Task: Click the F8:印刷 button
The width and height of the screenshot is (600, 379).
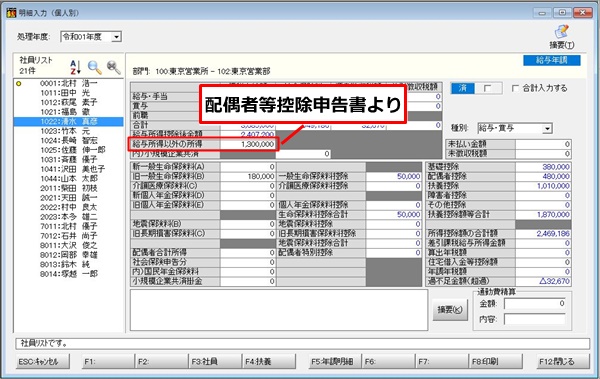Action: tap(496, 361)
